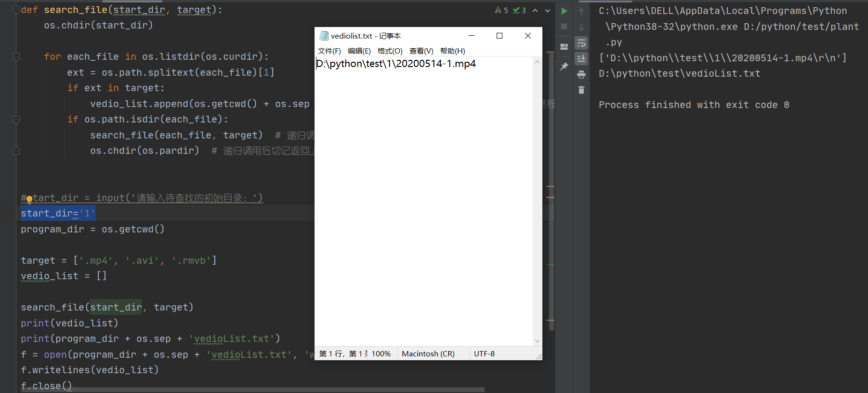Click the Notepad scrollbar down arrow
The image size is (868, 393).
click(537, 341)
